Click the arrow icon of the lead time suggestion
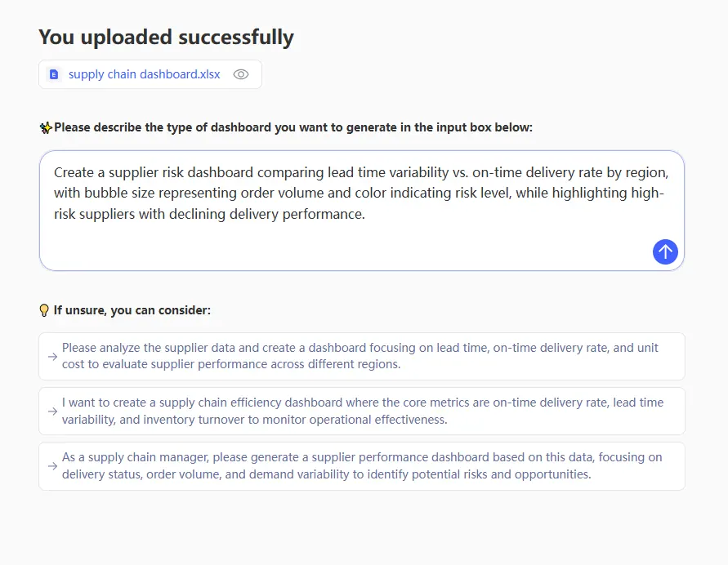The image size is (728, 565). coord(52,356)
